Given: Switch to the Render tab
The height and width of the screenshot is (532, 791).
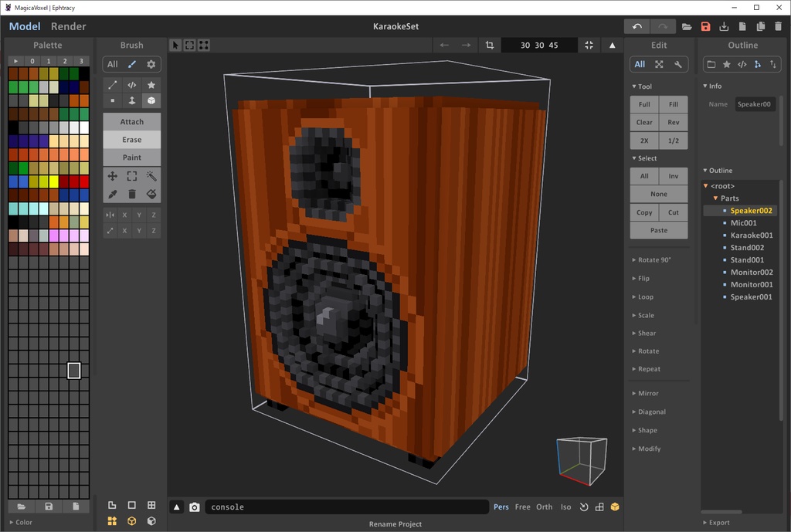Looking at the screenshot, I should pyautogui.click(x=68, y=26).
